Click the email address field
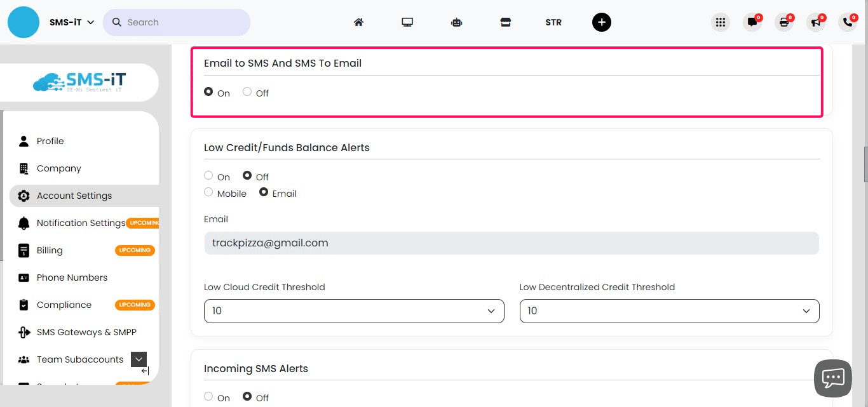Viewport: 868px width, 407px height. click(511, 243)
